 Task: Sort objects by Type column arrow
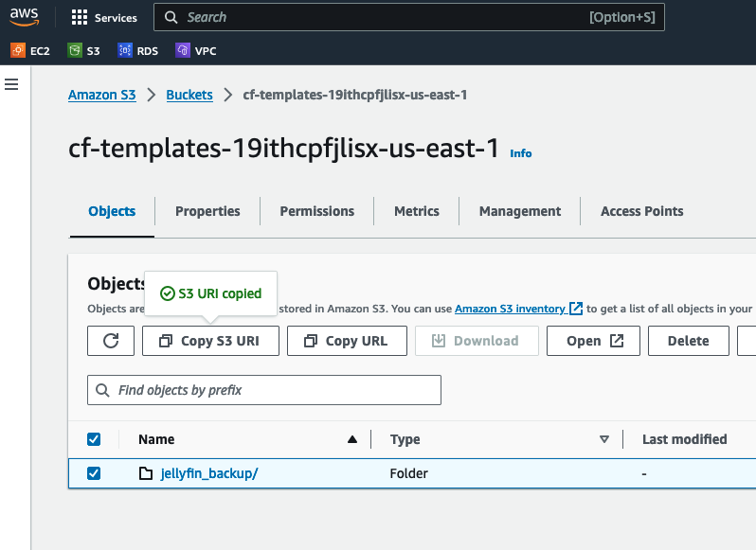point(603,439)
